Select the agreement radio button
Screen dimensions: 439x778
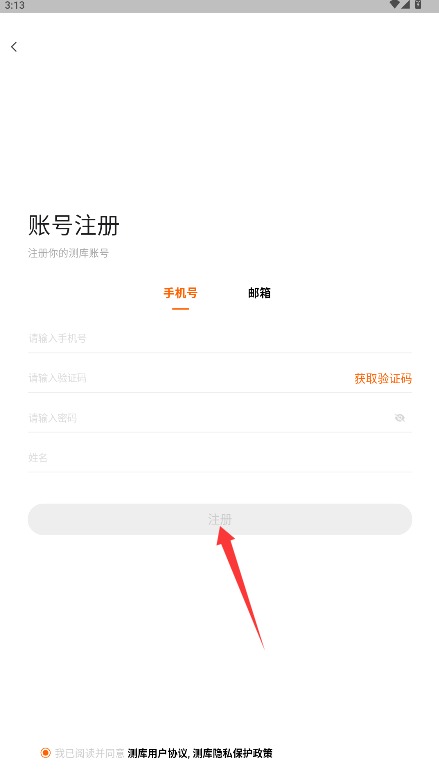click(45, 753)
